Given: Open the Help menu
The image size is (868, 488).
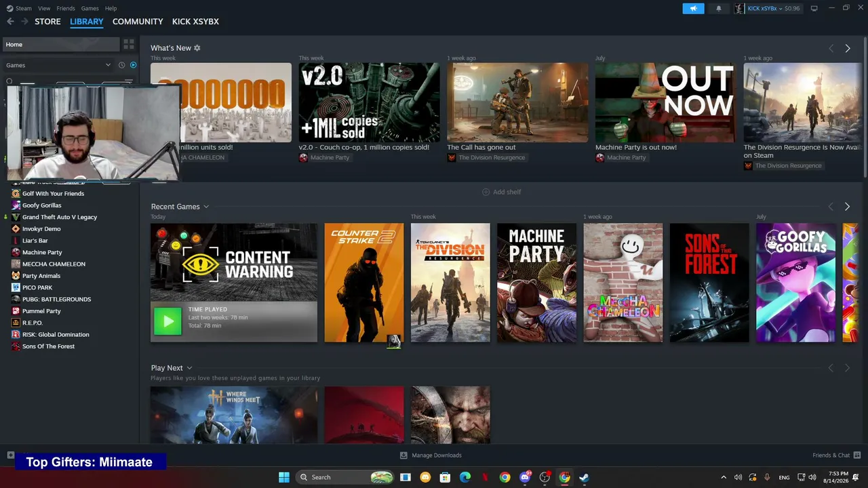Looking at the screenshot, I should point(111,8).
